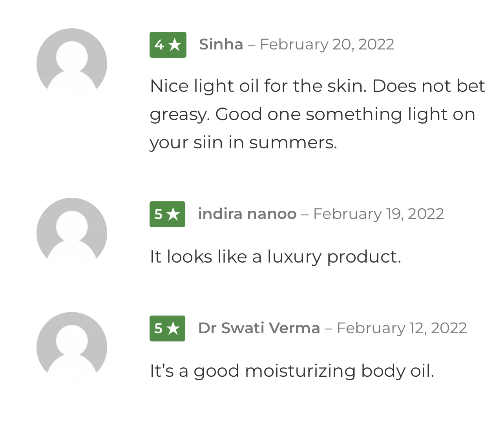Click Dr Swati Verma's profile avatar
Image resolution: width=504 pixels, height=438 pixels.
(72, 347)
